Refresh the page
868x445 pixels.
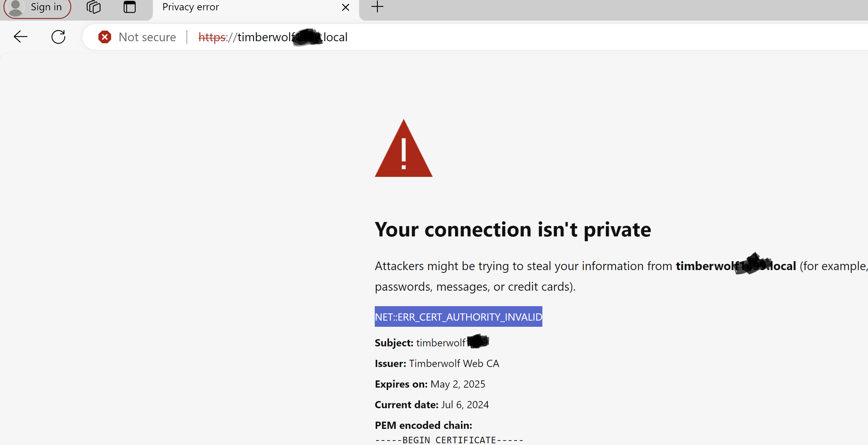[x=58, y=37]
